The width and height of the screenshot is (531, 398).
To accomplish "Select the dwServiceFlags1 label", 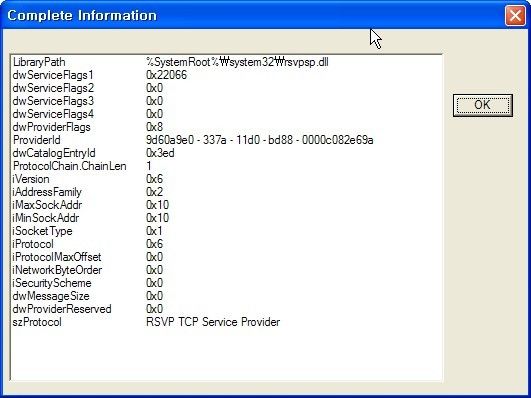I will (x=53, y=75).
